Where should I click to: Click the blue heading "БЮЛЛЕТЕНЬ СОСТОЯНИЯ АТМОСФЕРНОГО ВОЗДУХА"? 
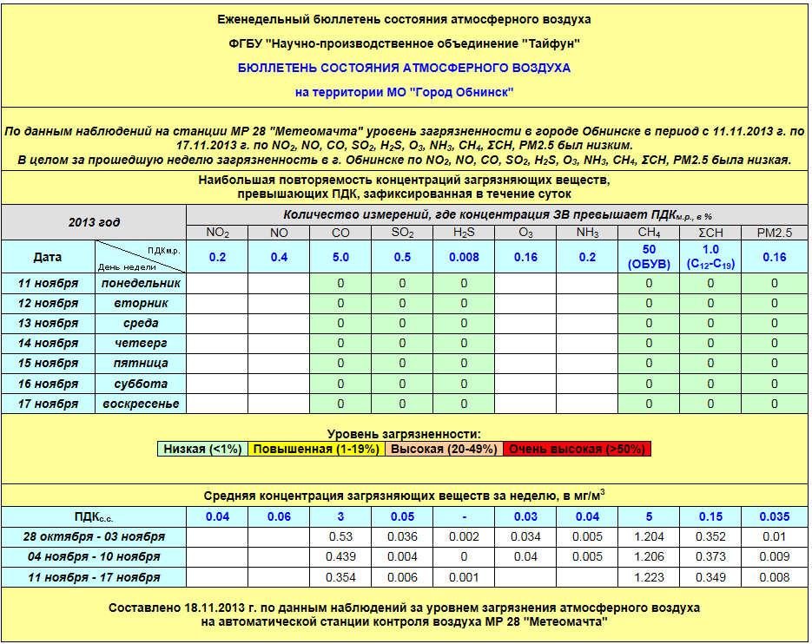tap(405, 67)
